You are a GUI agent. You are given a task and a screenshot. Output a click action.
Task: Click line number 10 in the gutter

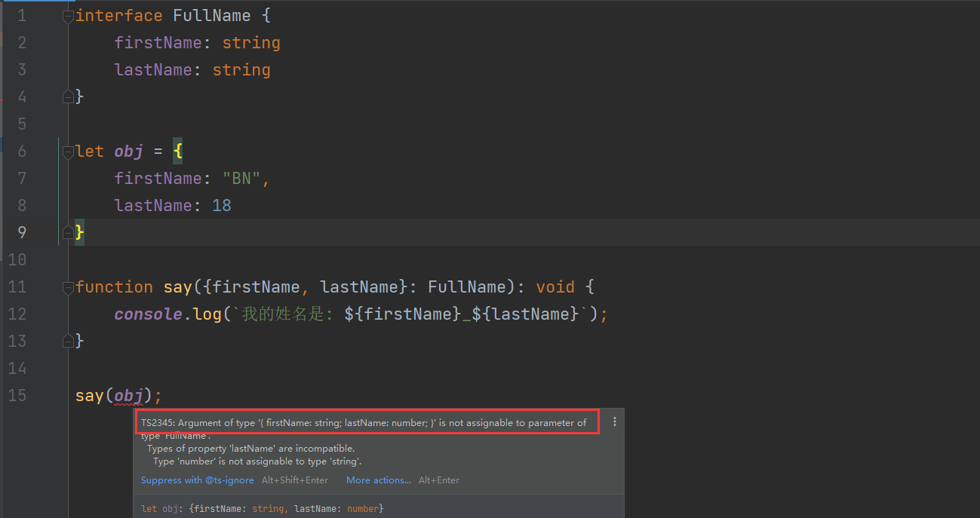(17, 259)
